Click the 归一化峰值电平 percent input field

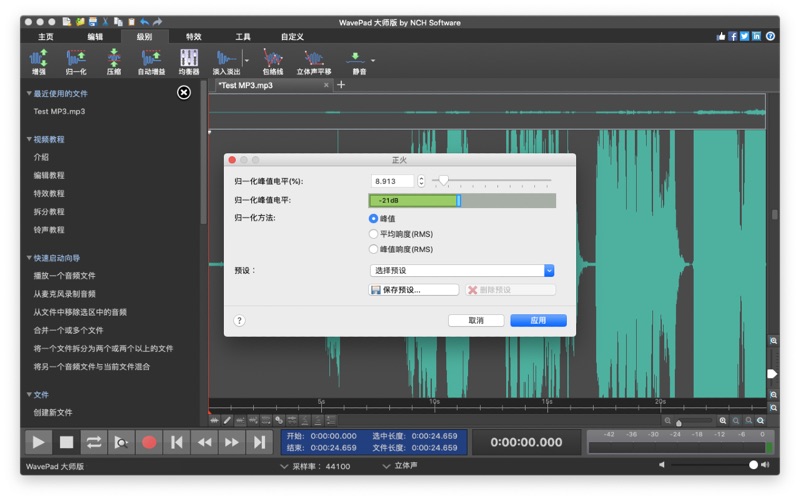[x=392, y=181]
